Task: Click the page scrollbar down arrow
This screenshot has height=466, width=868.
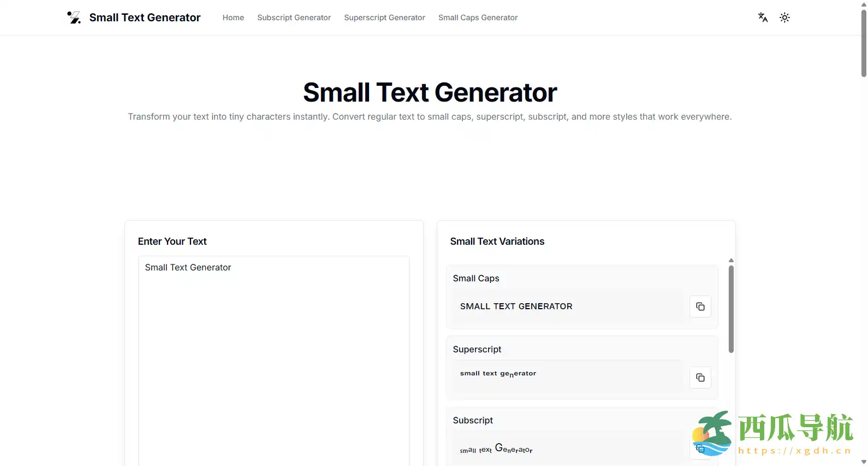Action: click(864, 462)
